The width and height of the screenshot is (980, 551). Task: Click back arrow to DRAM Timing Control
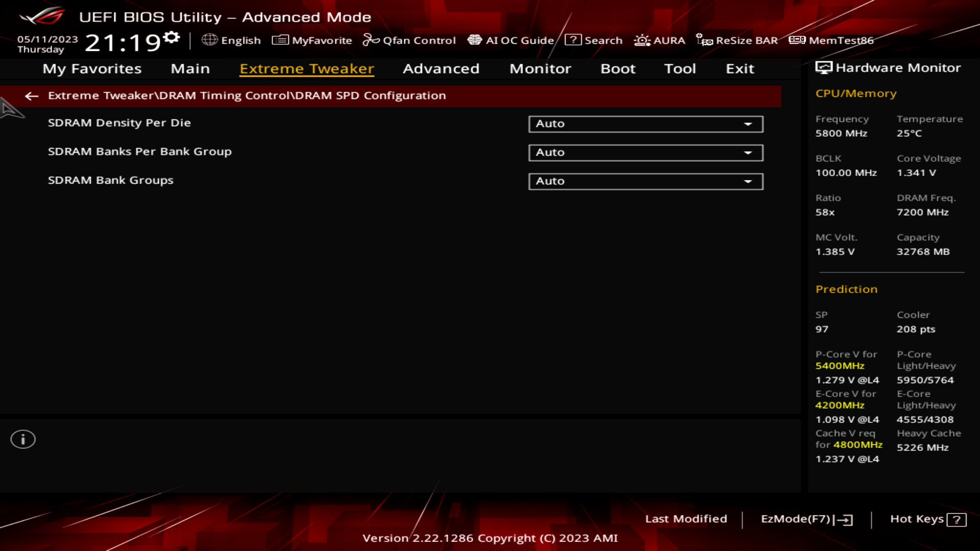click(31, 95)
